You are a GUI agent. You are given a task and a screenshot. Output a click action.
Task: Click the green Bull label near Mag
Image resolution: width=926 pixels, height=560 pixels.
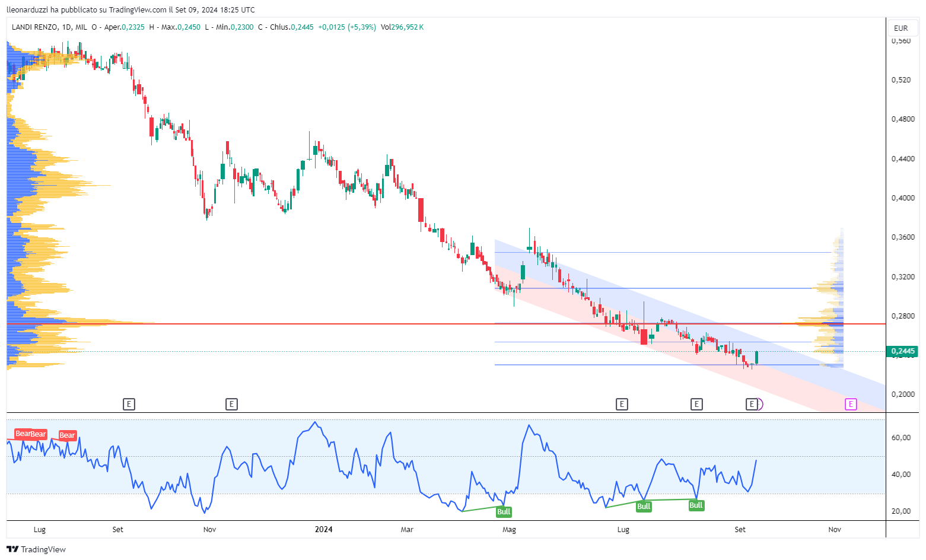504,512
